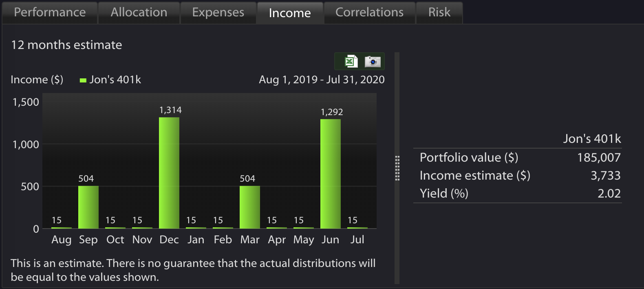Viewport: 644px width, 289px height.
Task: Click the December bar showing 1,314
Action: tap(169, 173)
